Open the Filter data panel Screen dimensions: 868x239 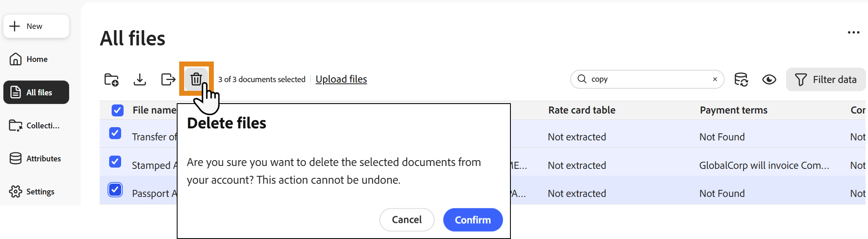826,79
